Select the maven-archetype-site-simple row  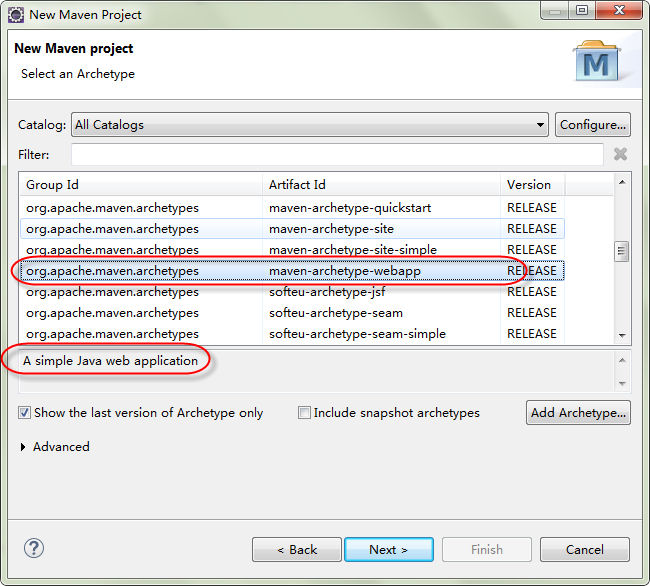pos(292,250)
